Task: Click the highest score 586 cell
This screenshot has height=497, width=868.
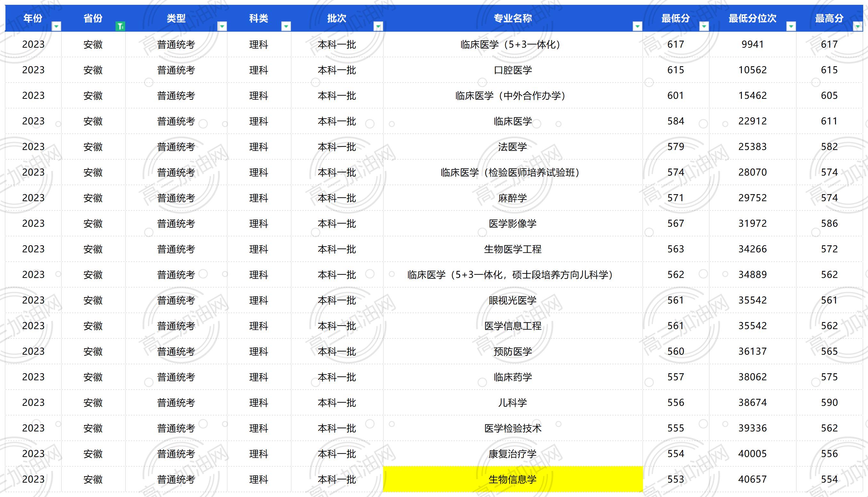Action: [x=829, y=224]
